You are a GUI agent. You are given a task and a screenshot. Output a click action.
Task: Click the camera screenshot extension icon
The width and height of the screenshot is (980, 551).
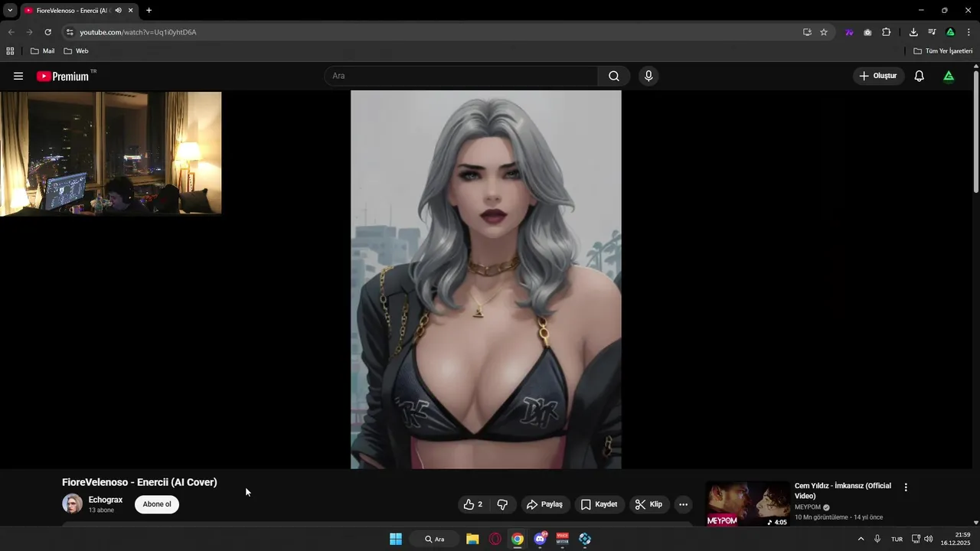click(x=867, y=32)
